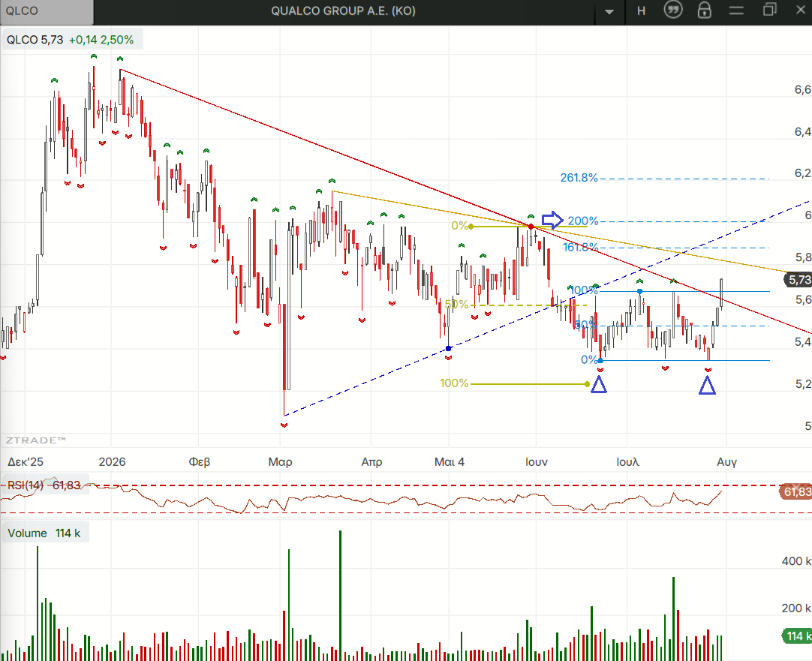
Task: Click the Αυγ date axis label
Action: pyautogui.click(x=726, y=461)
